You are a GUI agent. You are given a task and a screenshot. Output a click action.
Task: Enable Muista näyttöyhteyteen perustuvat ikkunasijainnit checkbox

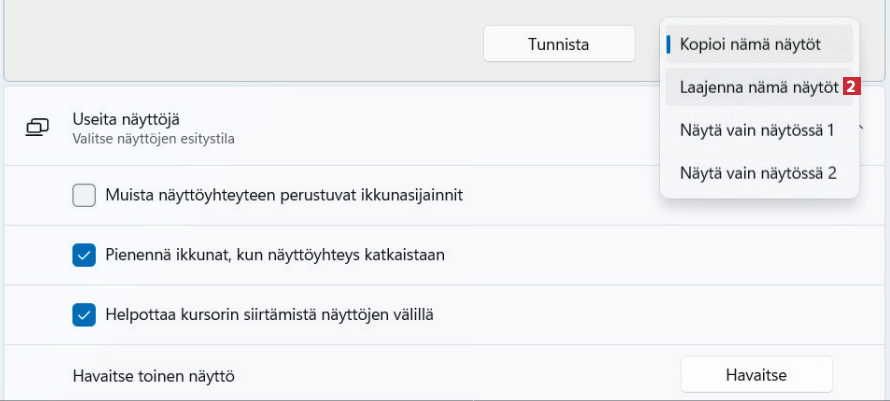[x=84, y=195]
